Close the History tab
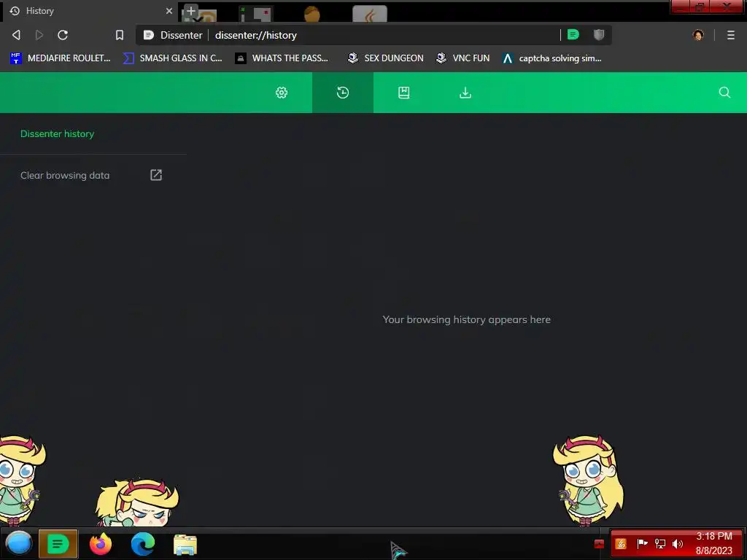The height and width of the screenshot is (560, 747). (169, 10)
